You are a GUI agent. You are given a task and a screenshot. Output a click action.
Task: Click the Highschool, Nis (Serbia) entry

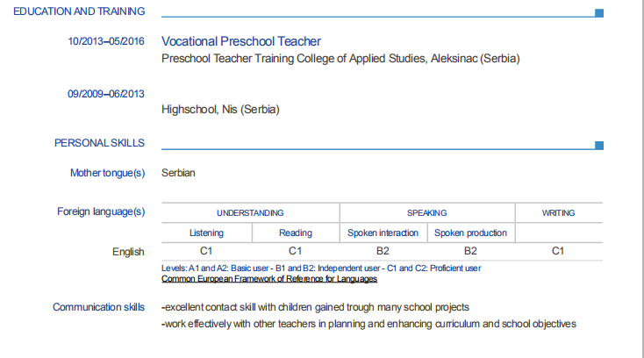220,110
